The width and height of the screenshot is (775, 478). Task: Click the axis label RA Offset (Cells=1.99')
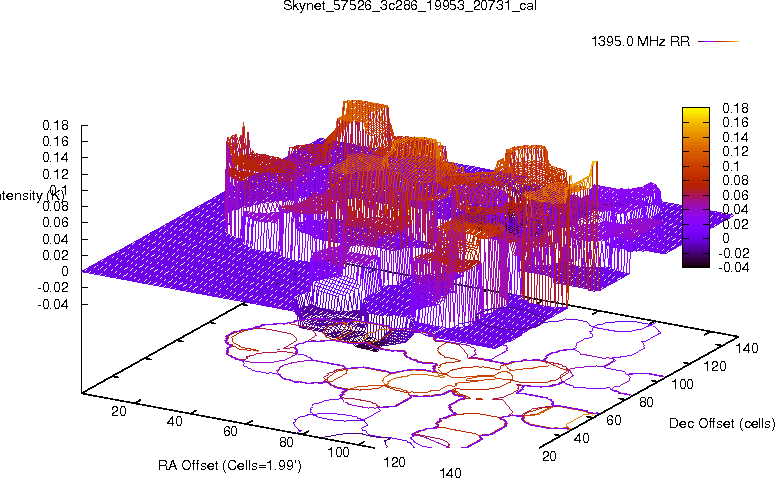(x=230, y=465)
